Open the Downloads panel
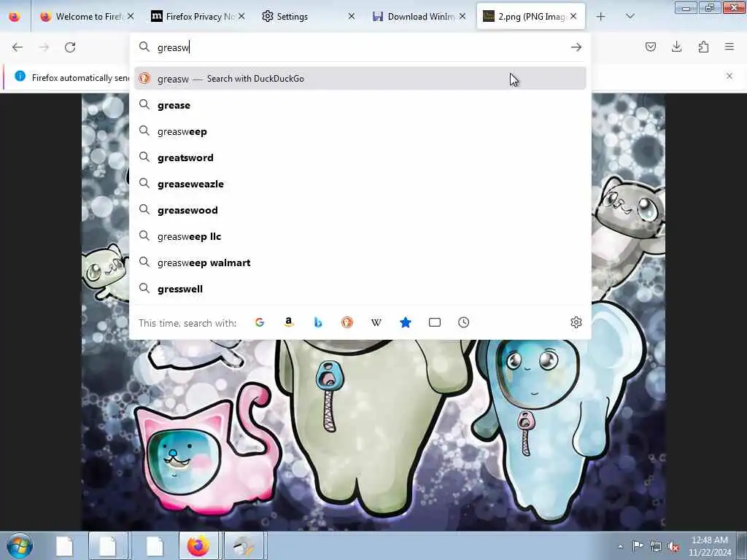The height and width of the screenshot is (560, 747). click(676, 47)
